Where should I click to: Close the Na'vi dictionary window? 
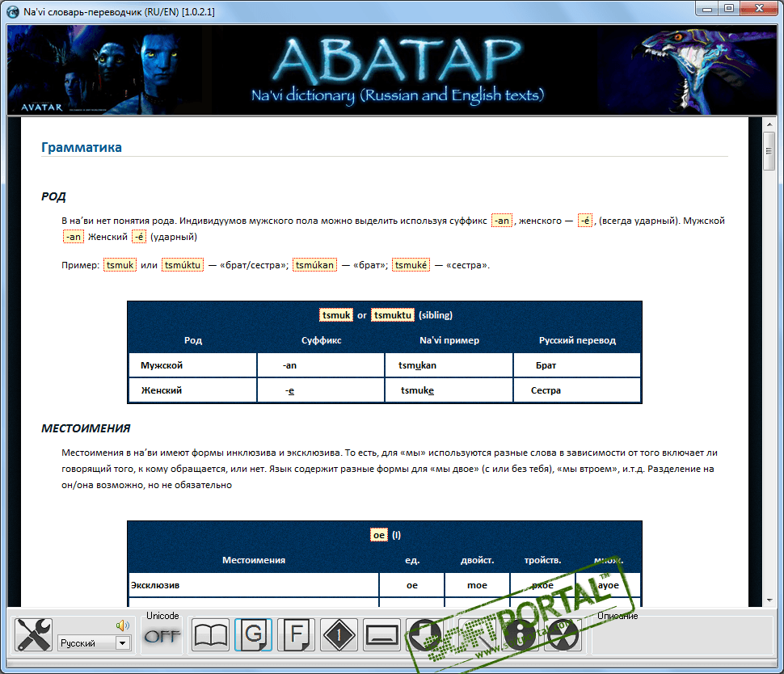click(x=758, y=9)
